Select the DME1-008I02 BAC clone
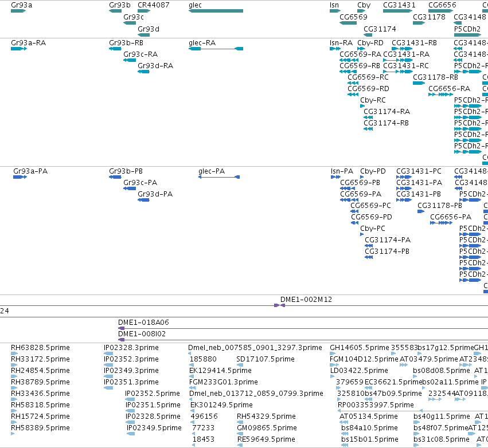This screenshot has height=448, width=488. (303, 340)
